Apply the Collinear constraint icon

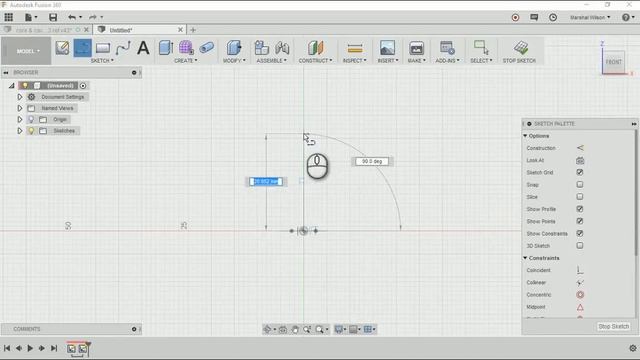[x=580, y=282]
